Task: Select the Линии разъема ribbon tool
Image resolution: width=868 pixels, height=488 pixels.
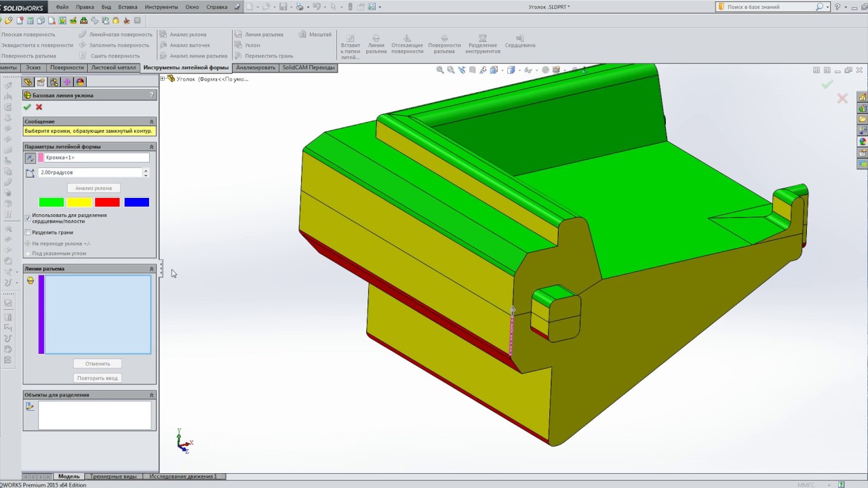Action: point(376,45)
